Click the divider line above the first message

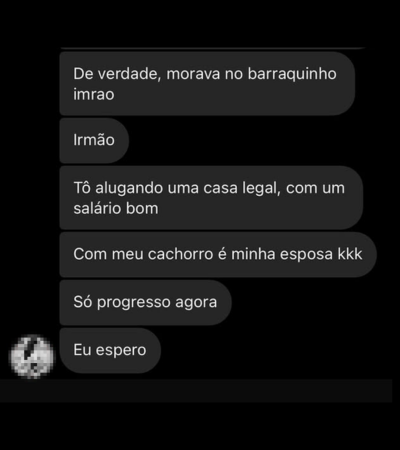coord(213,49)
